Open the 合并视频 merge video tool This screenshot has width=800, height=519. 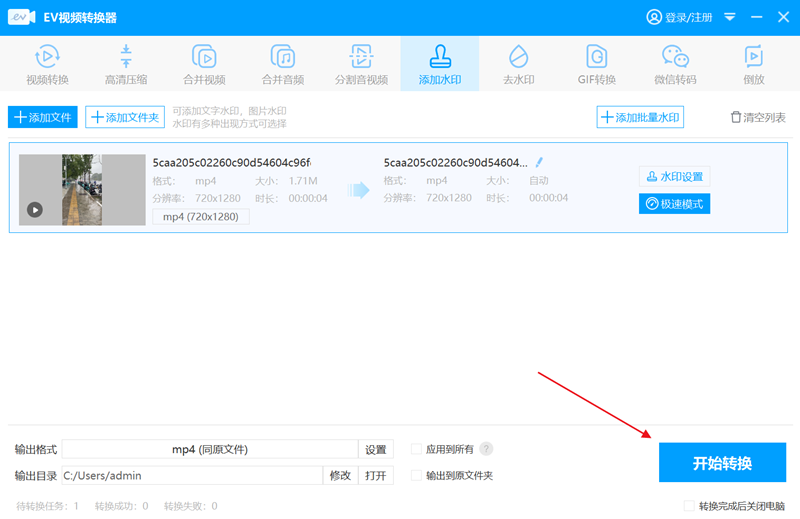coord(205,64)
